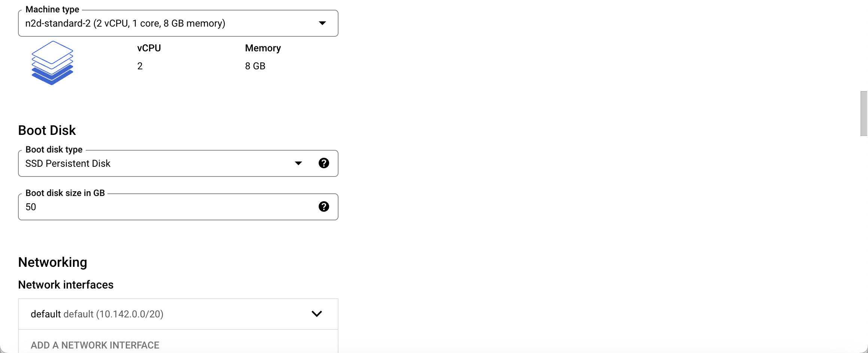Click the Boot disk type dropdown arrow
Image resolution: width=868 pixels, height=353 pixels.
coord(298,163)
